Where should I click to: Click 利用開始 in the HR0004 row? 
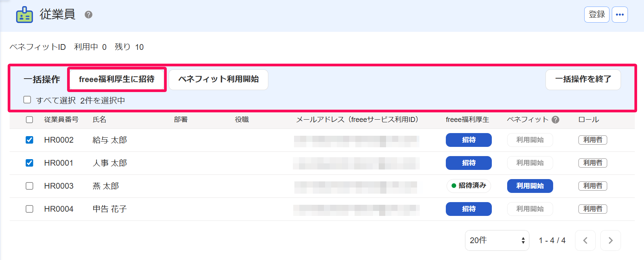530,209
